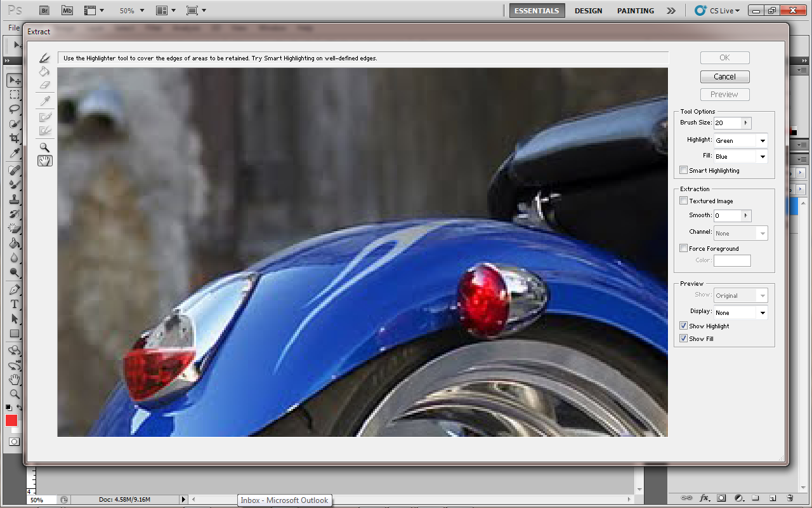This screenshot has width=812, height=508.
Task: Launch Adobe Bridge from the Br icon
Action: (x=44, y=10)
